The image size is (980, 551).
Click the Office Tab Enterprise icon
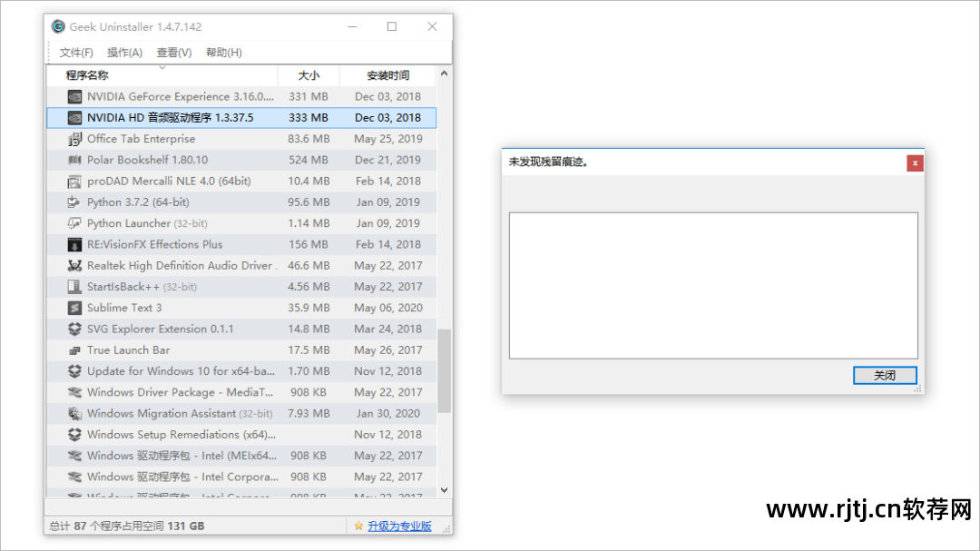coord(74,139)
